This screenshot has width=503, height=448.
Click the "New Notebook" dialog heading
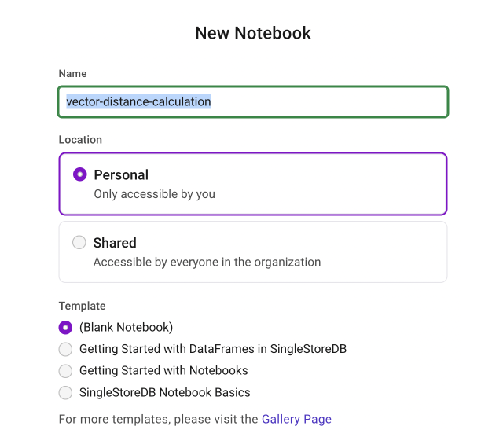tap(253, 33)
